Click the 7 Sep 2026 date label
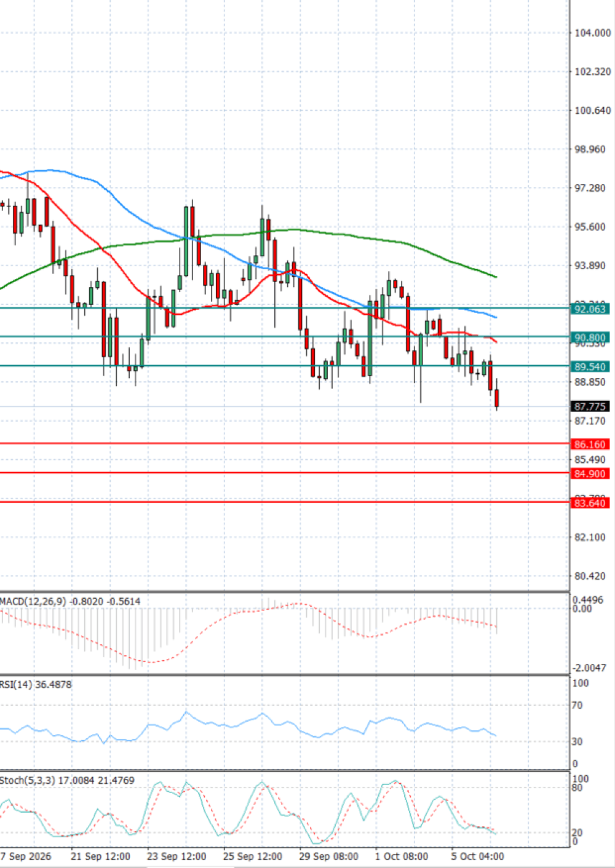 click(26, 856)
